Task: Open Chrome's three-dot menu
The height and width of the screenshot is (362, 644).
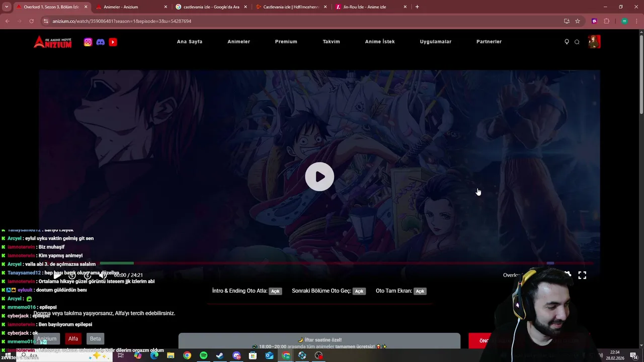Action: tap(636, 21)
